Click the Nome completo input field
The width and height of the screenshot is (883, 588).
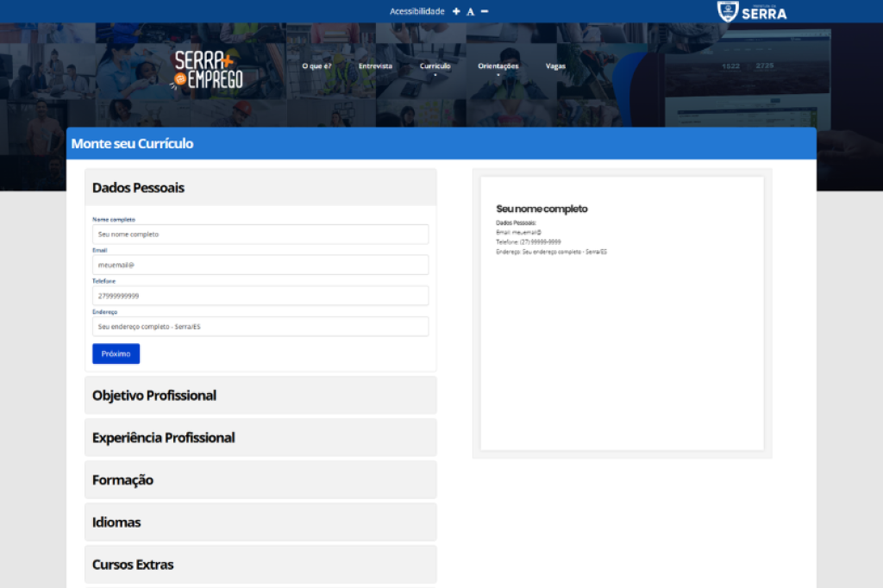260,235
